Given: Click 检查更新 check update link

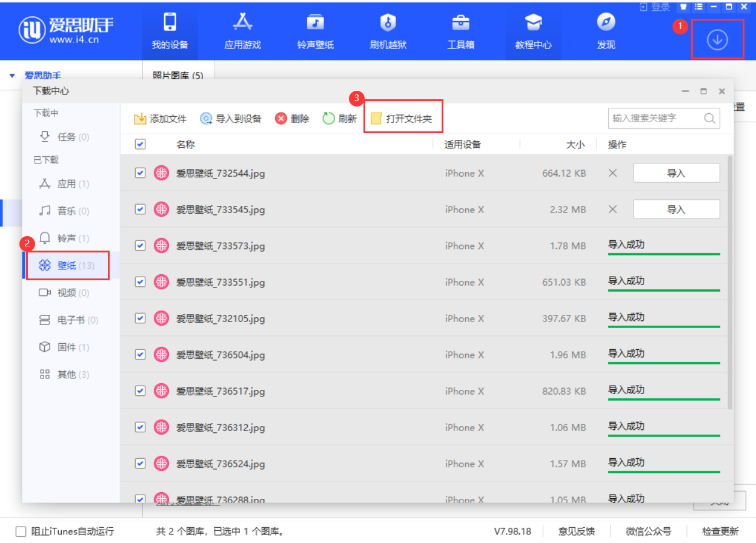Looking at the screenshot, I should pos(720,531).
